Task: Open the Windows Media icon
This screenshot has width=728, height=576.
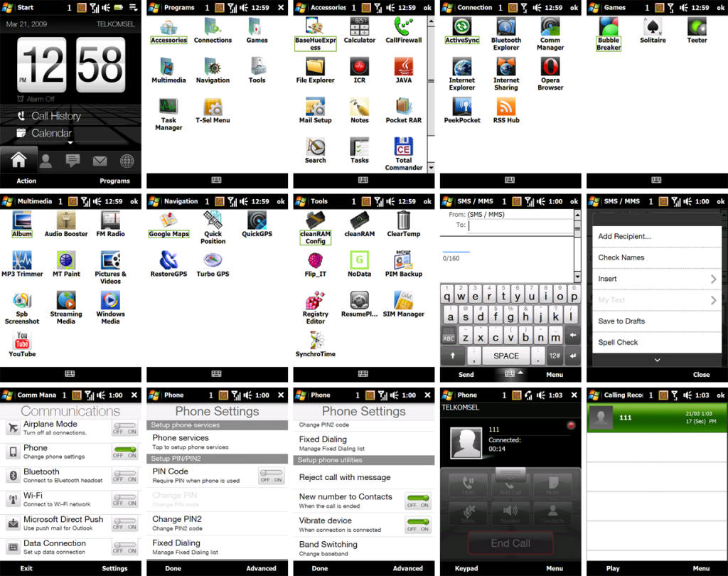Action: click(110, 308)
